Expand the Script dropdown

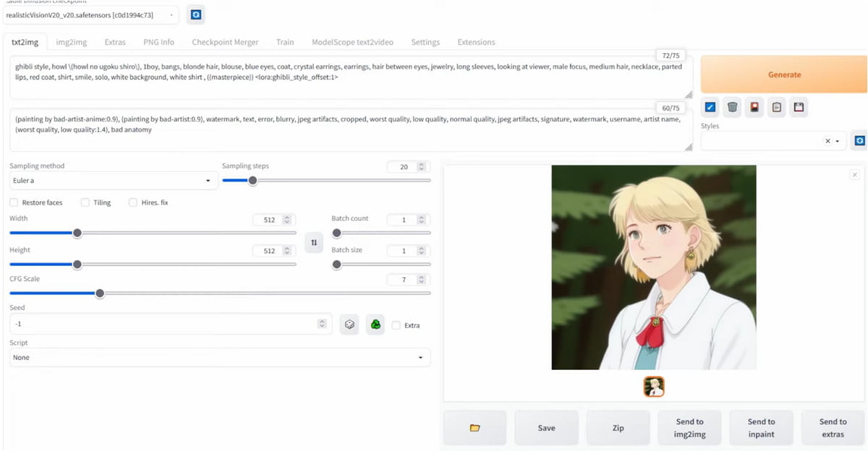219,357
